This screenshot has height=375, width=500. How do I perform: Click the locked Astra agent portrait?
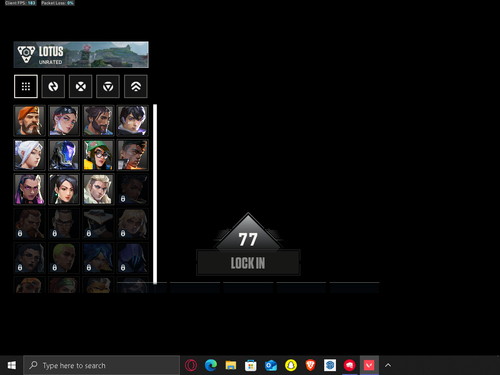132,189
